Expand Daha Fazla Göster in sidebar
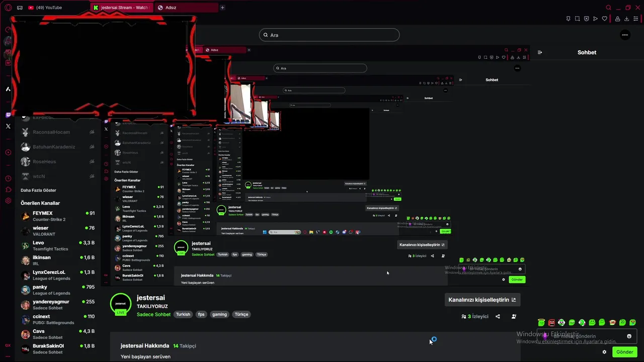 [38, 190]
